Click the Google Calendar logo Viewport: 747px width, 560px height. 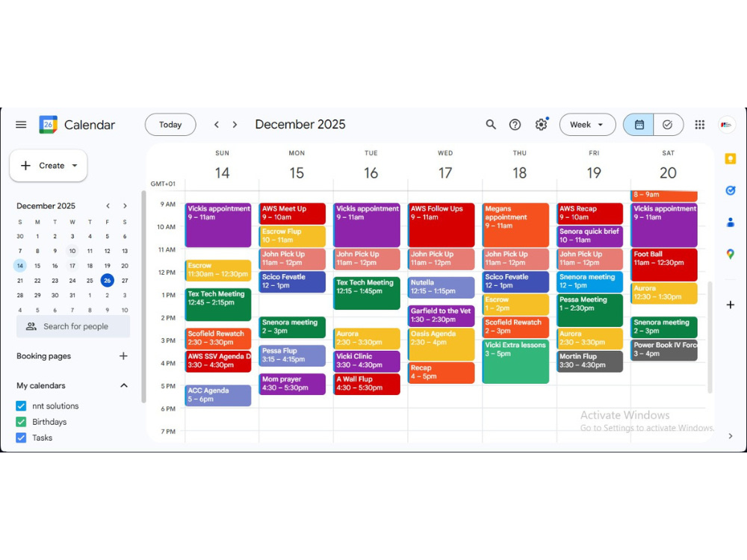[x=48, y=125]
